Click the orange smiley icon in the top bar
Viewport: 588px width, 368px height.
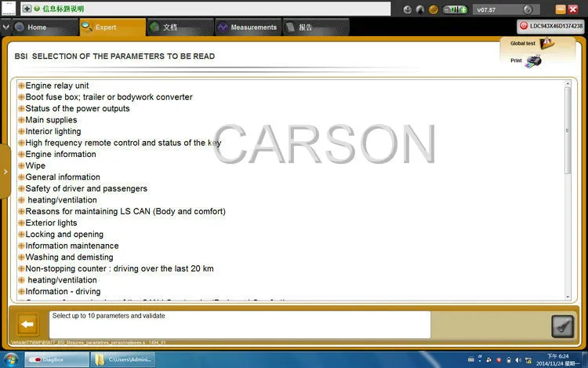433,9
